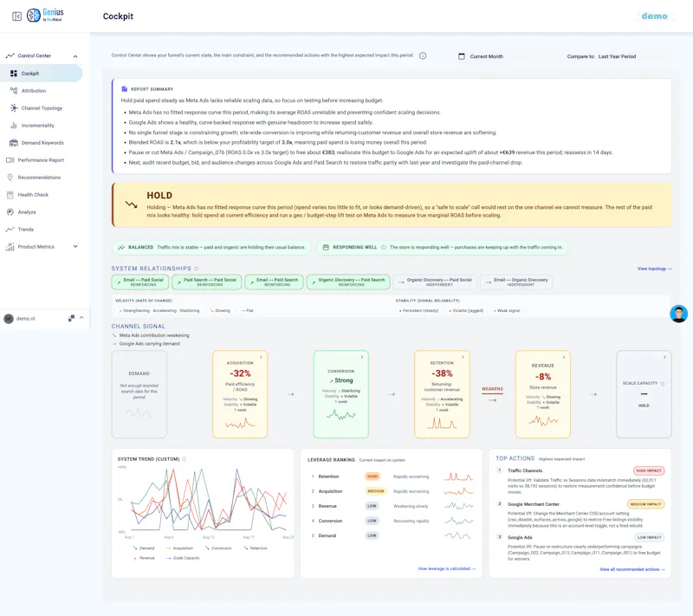
Task: Click the Acquisition row in Leverage Ranking
Action: pyautogui.click(x=392, y=491)
